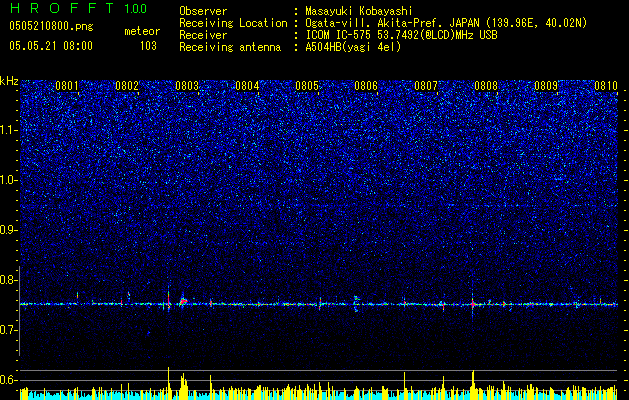
Task: Click the 0802 time marker
Action: pos(127,86)
